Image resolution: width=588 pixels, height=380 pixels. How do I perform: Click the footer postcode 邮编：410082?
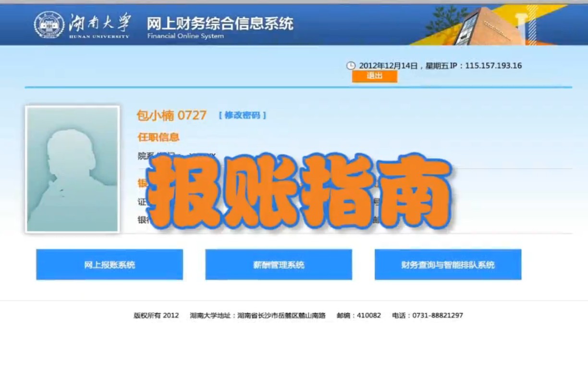359,316
